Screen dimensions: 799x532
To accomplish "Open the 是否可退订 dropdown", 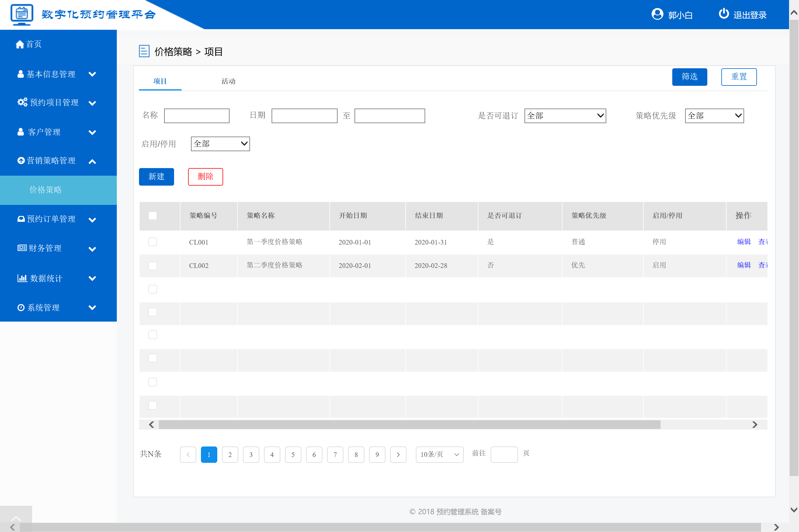I will (565, 116).
